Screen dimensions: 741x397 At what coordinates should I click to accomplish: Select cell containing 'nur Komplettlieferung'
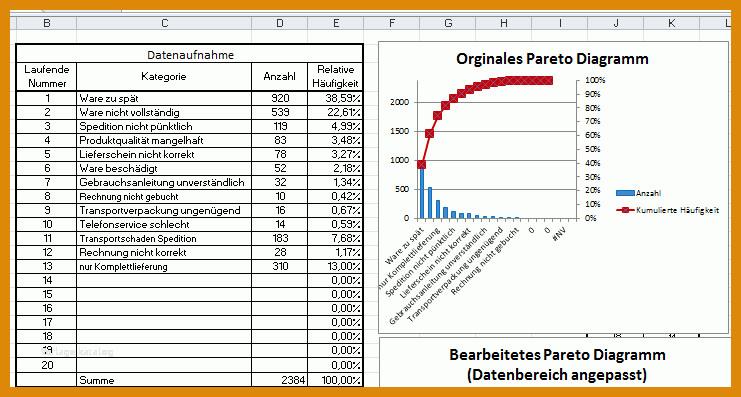coord(164,267)
